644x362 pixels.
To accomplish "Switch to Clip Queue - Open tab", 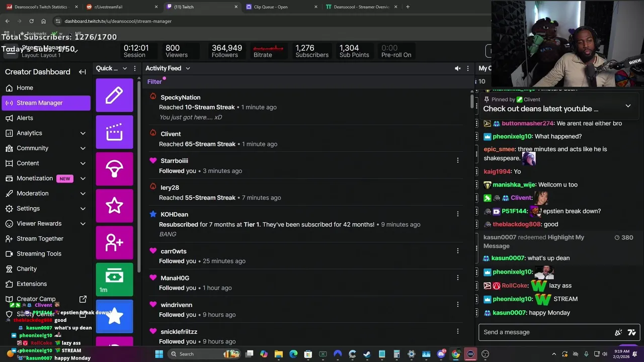I will click(x=283, y=7).
